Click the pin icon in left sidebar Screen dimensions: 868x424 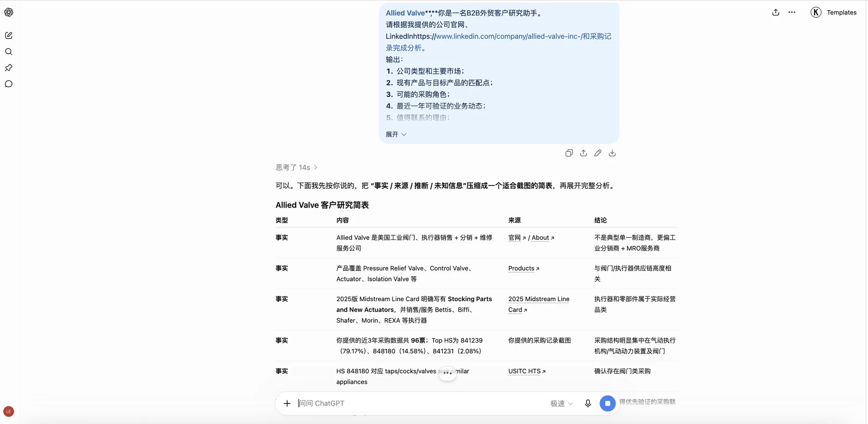tap(9, 68)
